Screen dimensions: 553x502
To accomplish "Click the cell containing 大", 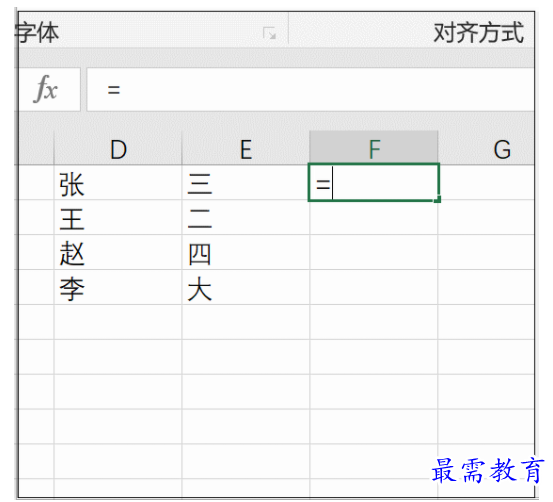I will click(246, 287).
